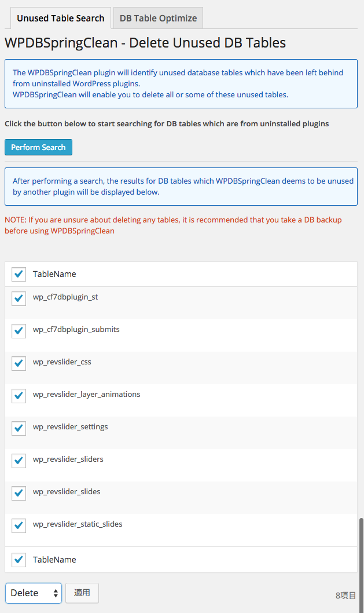Uncheck the wp_revslider_sliders table checkbox

[x=19, y=461]
